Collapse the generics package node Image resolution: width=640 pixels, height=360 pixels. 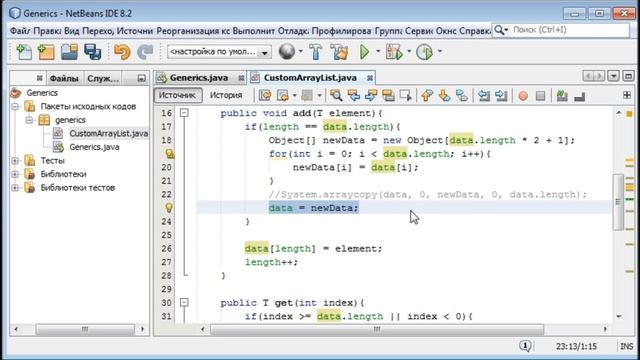(29, 120)
